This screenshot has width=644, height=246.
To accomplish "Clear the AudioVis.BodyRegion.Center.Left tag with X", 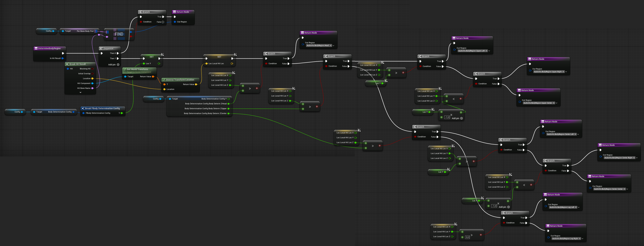I will pos(575,134).
